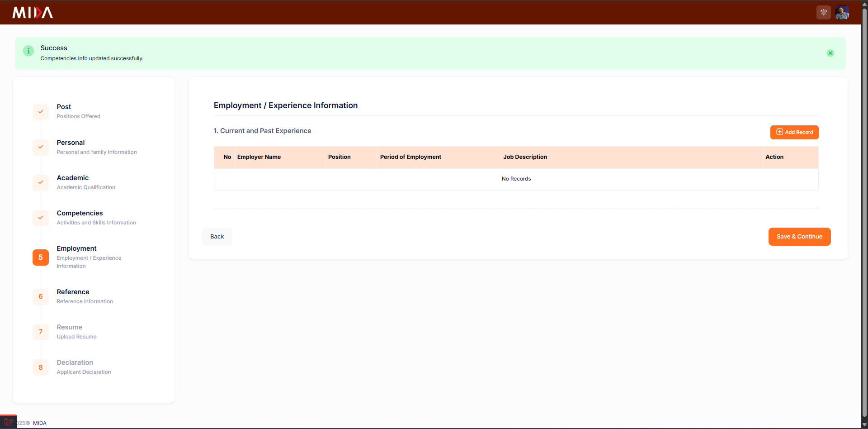Click the profile avatar in the header
Viewport: 868px width, 429px height.
[x=842, y=12]
